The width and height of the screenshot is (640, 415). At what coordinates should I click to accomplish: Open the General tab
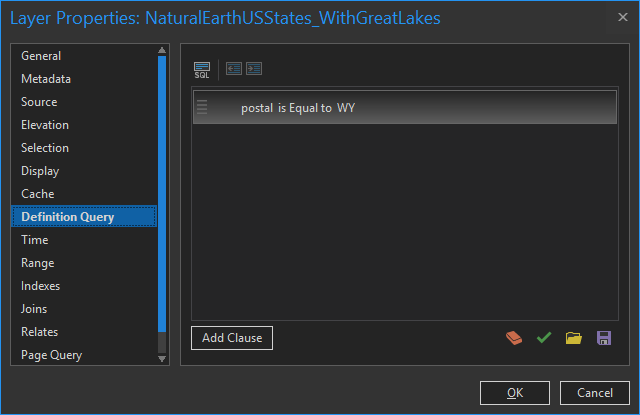[x=84, y=56]
